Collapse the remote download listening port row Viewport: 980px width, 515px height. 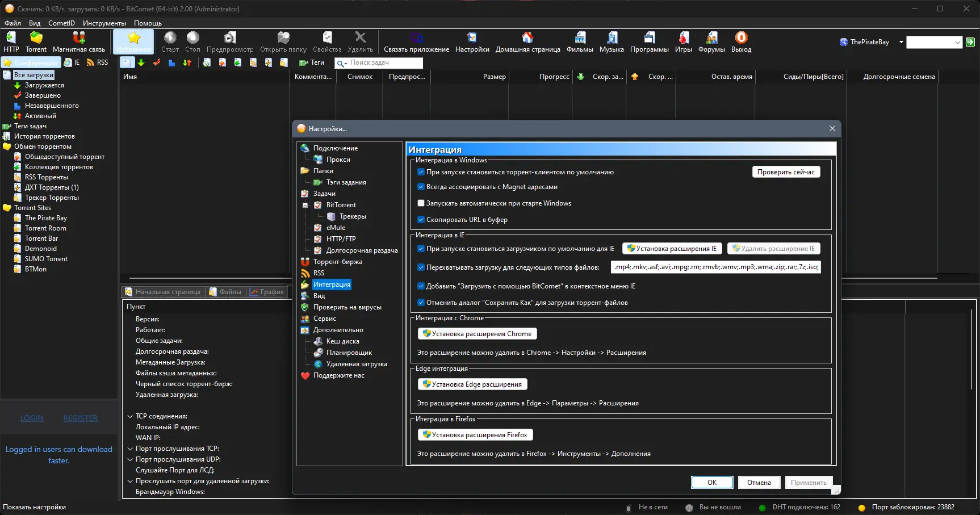coord(130,481)
